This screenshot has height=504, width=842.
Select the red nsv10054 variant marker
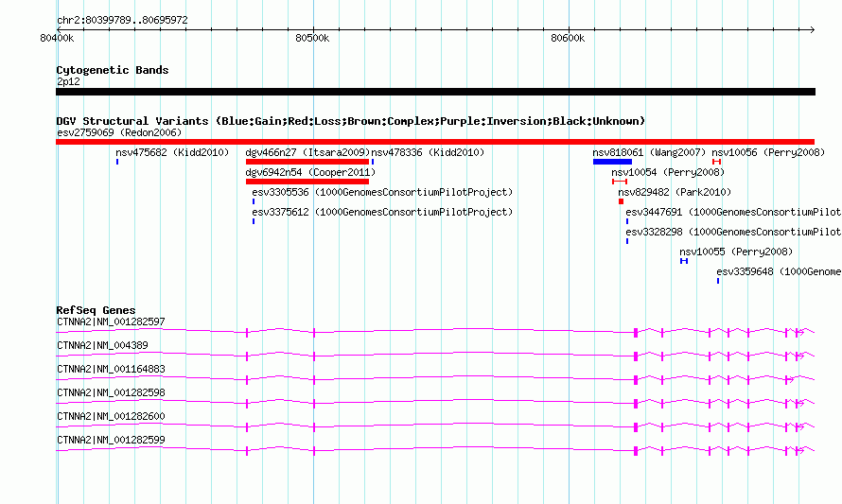[620, 182]
